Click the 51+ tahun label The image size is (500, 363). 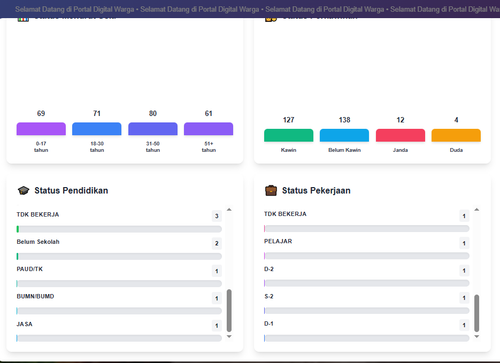tap(209, 147)
